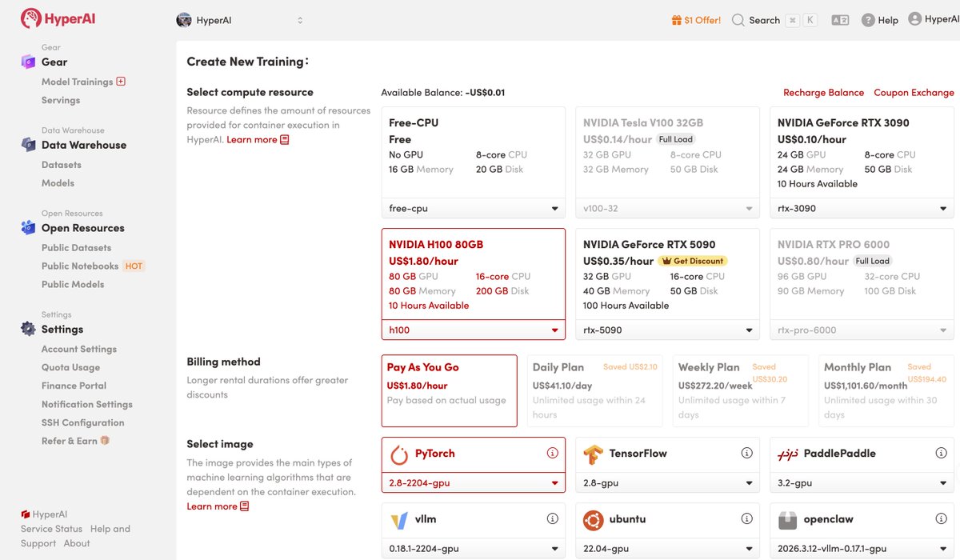The width and height of the screenshot is (960, 560).
Task: Click the Coupon Exchange link
Action: [x=914, y=93]
